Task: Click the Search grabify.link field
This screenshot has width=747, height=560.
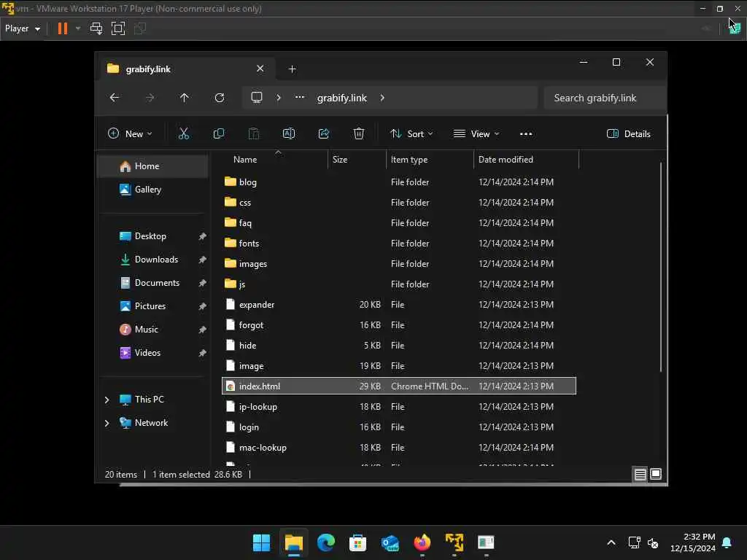Action: (x=604, y=98)
